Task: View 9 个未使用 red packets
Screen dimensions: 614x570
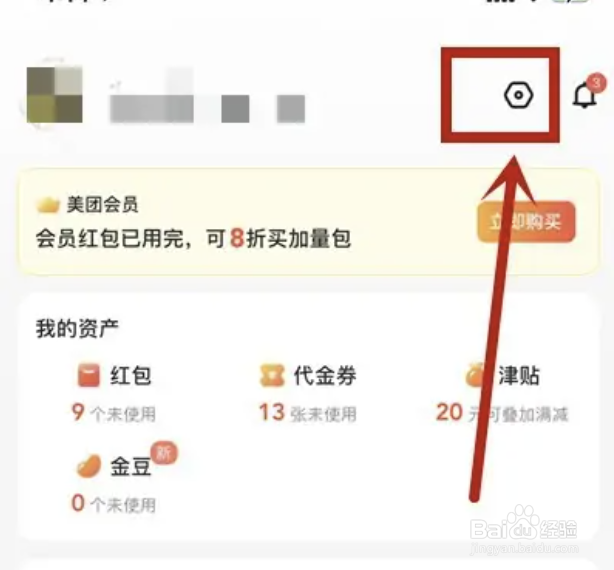Action: (x=114, y=413)
